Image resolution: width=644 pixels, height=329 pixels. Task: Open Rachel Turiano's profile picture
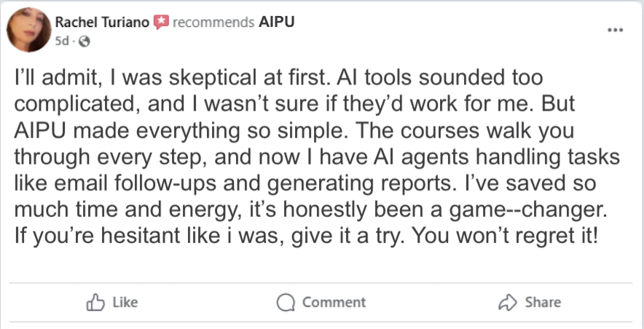tap(28, 30)
